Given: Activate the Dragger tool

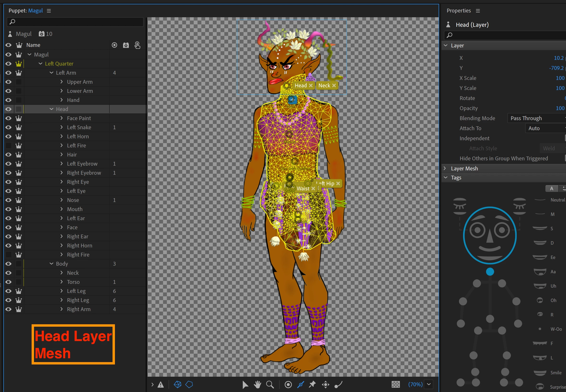Looking at the screenshot, I should [326, 384].
